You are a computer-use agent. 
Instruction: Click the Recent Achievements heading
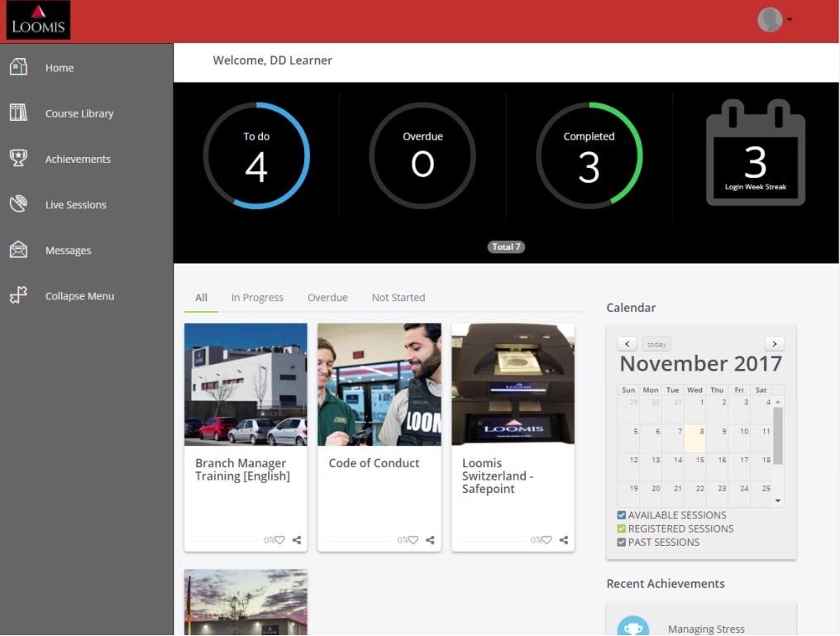click(x=666, y=584)
